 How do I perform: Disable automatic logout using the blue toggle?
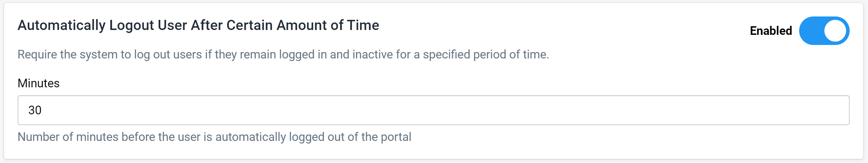(824, 31)
